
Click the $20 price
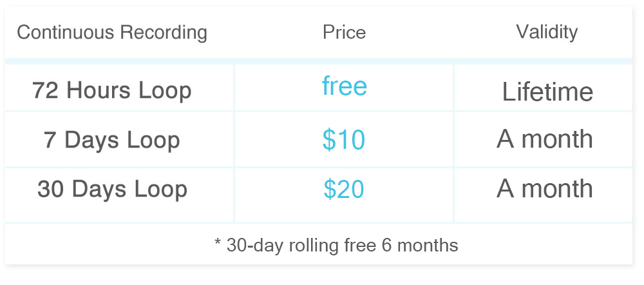344,189
